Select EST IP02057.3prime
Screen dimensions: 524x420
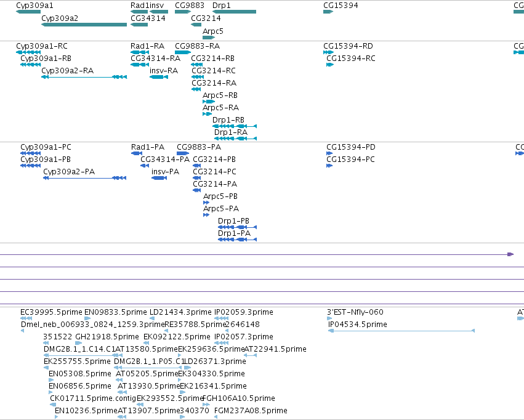(x=244, y=337)
